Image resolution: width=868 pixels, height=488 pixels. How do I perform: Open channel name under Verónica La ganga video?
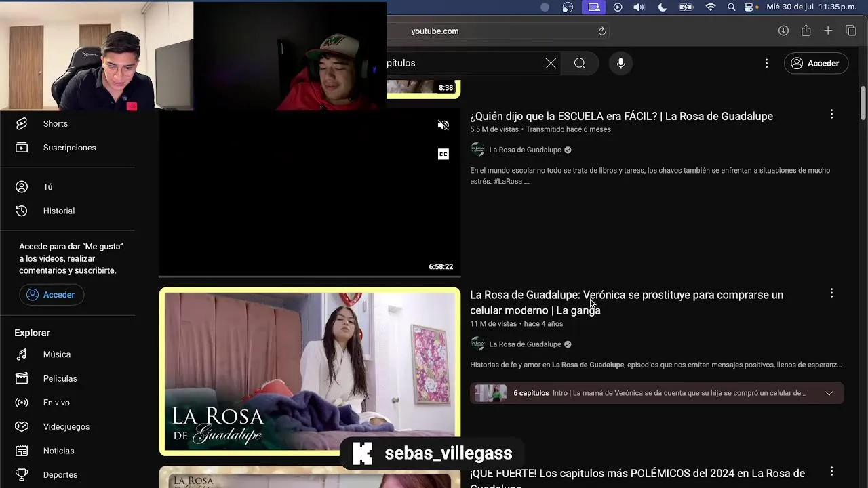click(x=525, y=344)
